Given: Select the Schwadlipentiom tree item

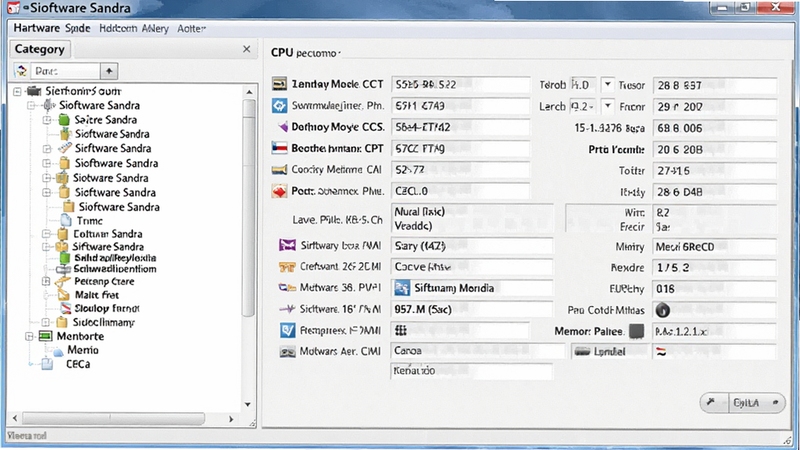Looking at the screenshot, I should [115, 269].
